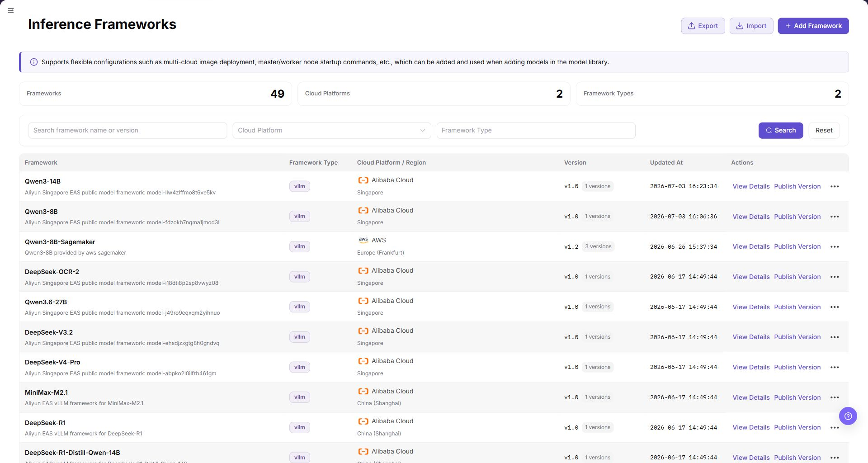Publish Version for DeepSeek-V3.2
The image size is (868, 463).
point(797,337)
